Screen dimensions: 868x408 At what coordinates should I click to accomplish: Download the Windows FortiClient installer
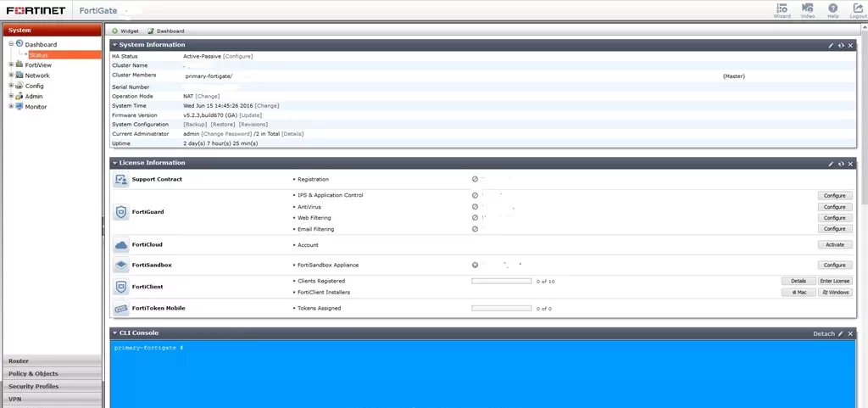click(835, 293)
